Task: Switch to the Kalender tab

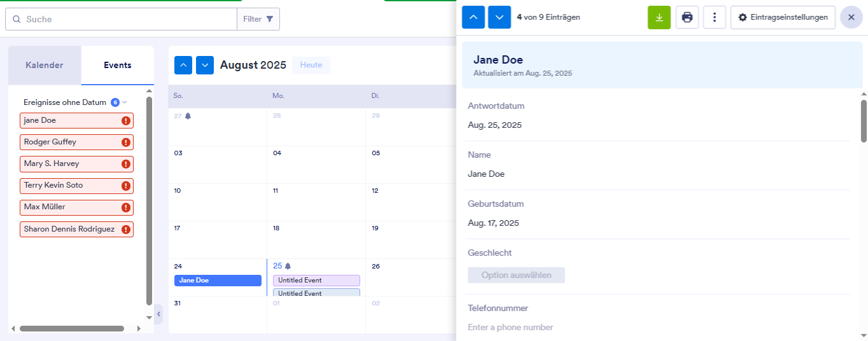Action: pyautogui.click(x=45, y=65)
